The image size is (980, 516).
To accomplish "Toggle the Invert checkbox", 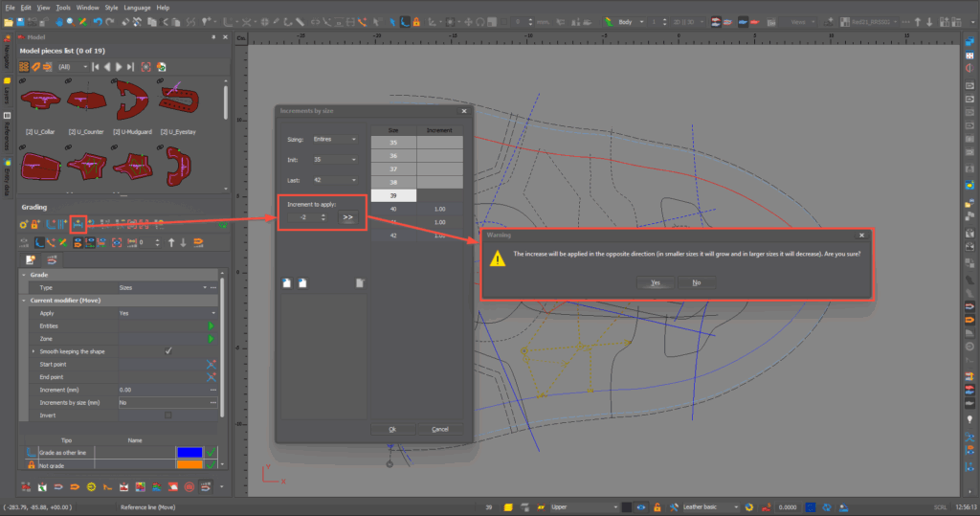I will (168, 415).
